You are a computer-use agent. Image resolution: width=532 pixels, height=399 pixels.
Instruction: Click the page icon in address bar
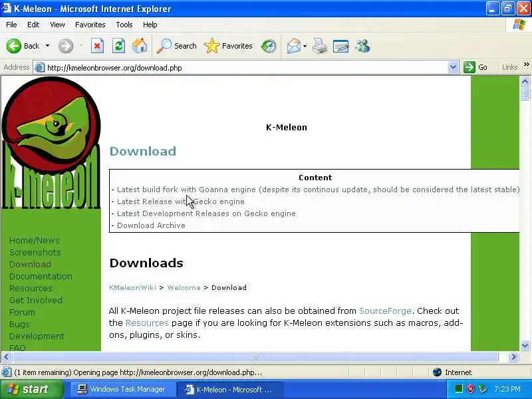coord(40,67)
